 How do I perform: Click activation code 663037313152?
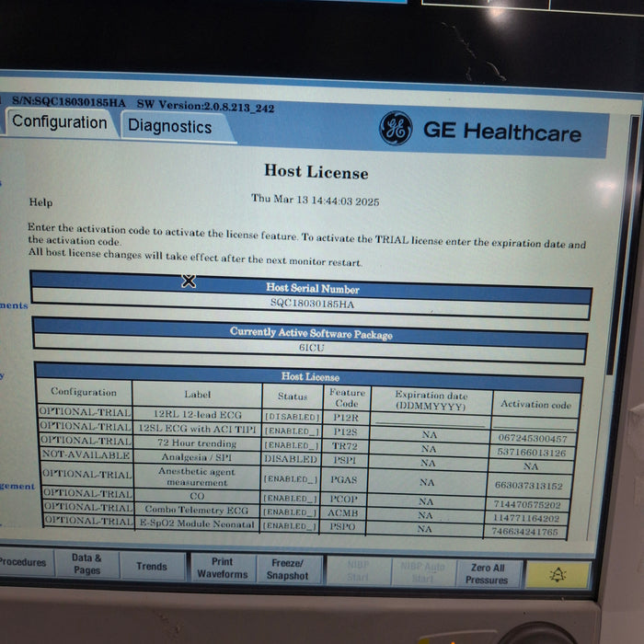(529, 486)
